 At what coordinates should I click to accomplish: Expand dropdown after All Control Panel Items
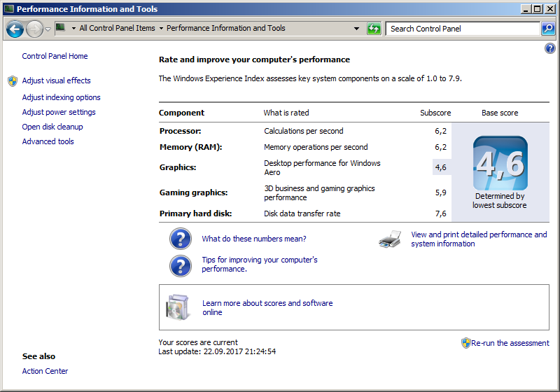[161, 28]
